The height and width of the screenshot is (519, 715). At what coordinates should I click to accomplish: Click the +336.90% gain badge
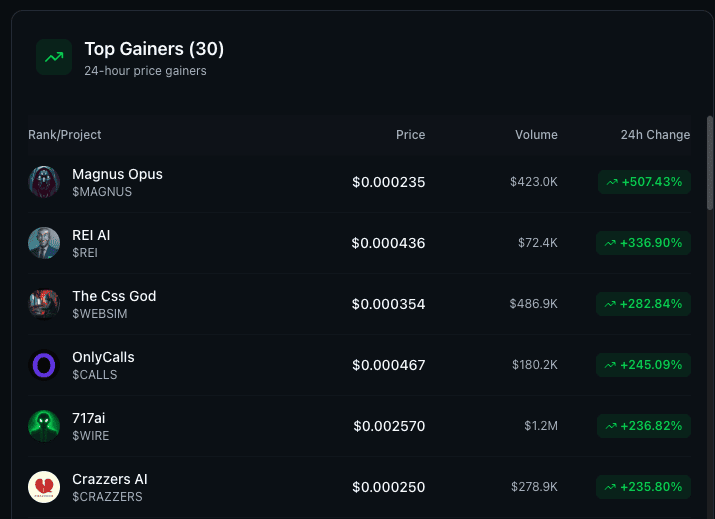click(643, 243)
